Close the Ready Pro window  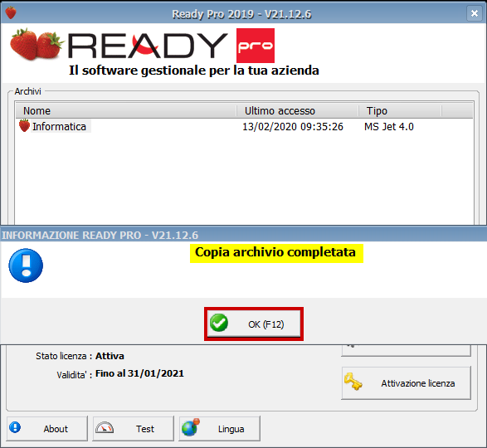(475, 13)
